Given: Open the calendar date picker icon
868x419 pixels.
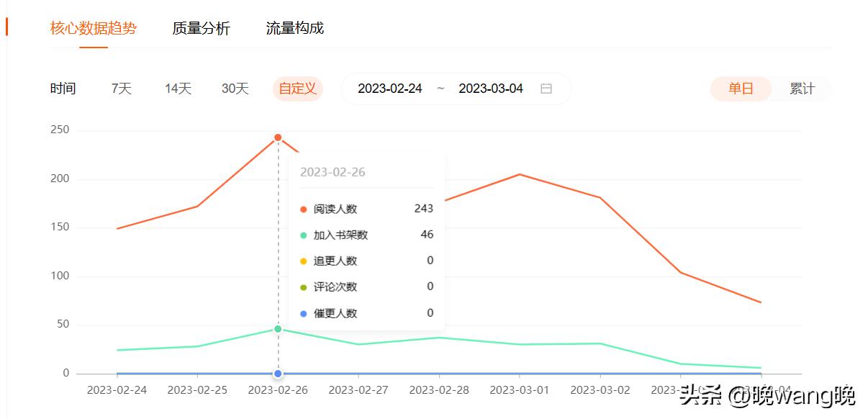Looking at the screenshot, I should [546, 88].
